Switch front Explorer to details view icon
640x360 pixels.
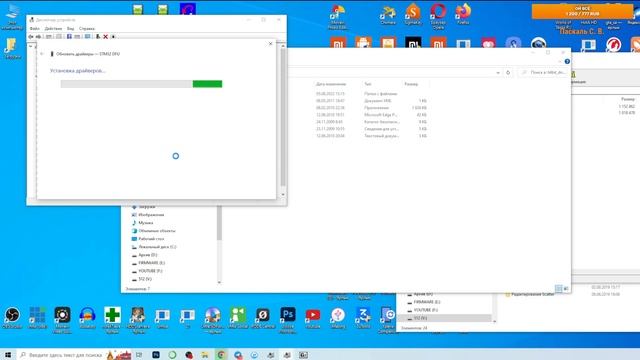(x=559, y=288)
